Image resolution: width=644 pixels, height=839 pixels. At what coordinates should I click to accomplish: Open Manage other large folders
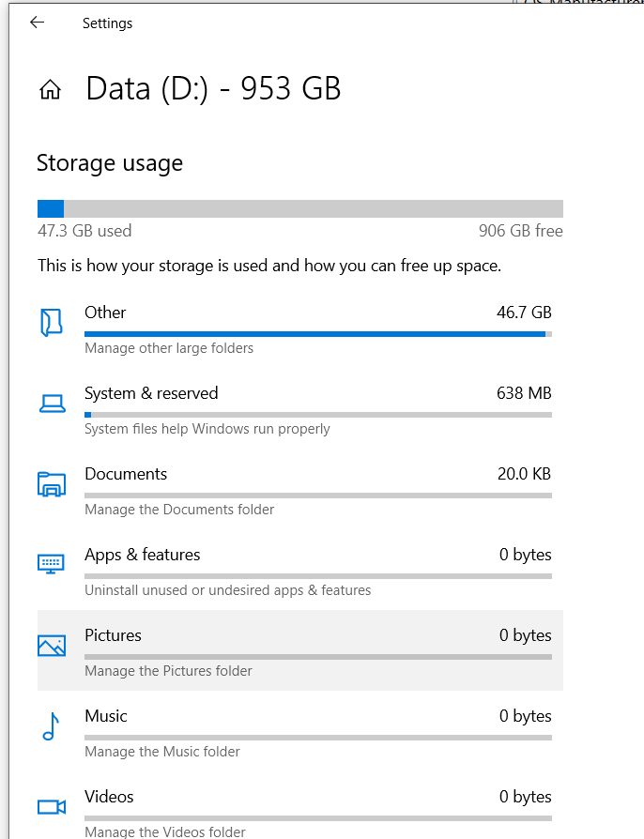169,347
